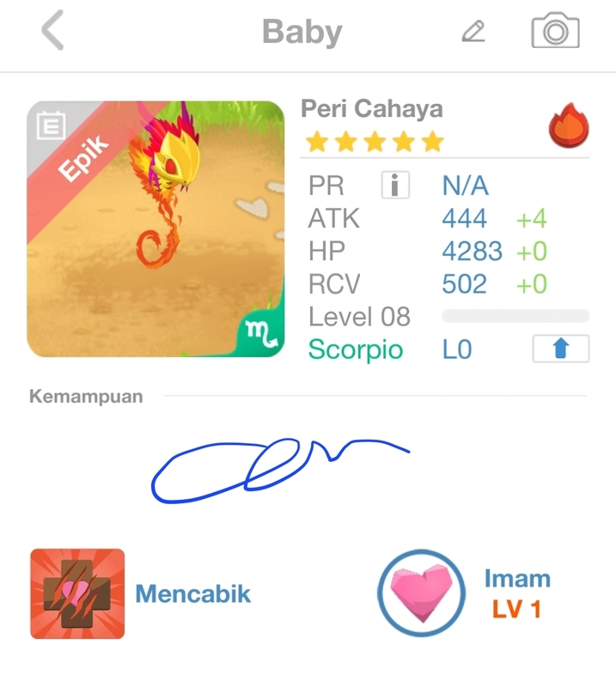Select the pink heart Imam icon
This screenshot has width=616, height=687.
coord(421,593)
